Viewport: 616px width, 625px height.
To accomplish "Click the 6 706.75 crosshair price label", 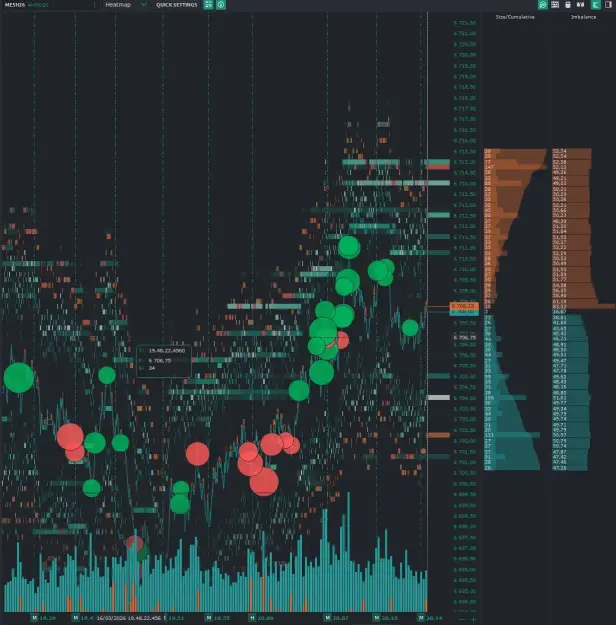I will tap(464, 338).
